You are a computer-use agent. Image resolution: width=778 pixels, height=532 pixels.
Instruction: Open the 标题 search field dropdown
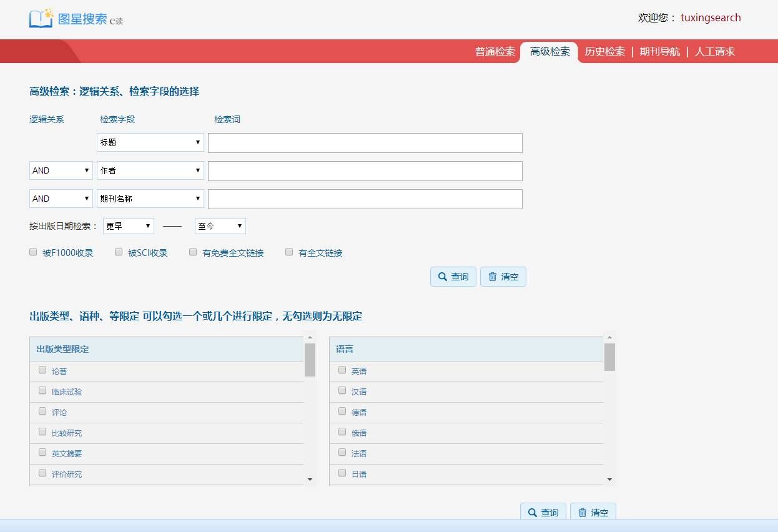click(150, 142)
